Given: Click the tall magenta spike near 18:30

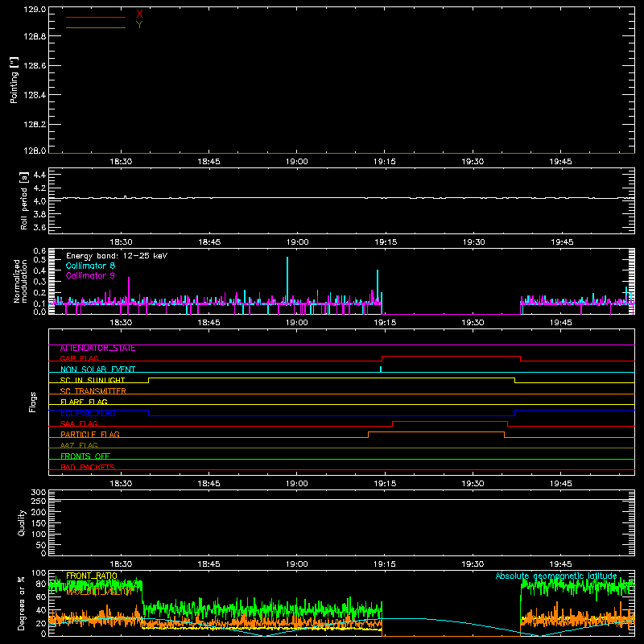Looking at the screenshot, I should (129, 290).
